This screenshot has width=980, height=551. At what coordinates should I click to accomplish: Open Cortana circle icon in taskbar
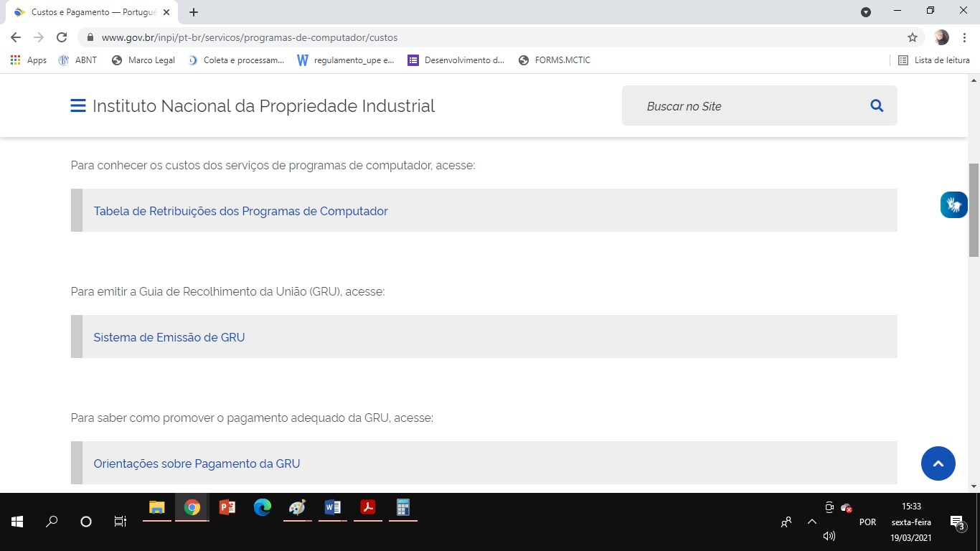click(86, 522)
